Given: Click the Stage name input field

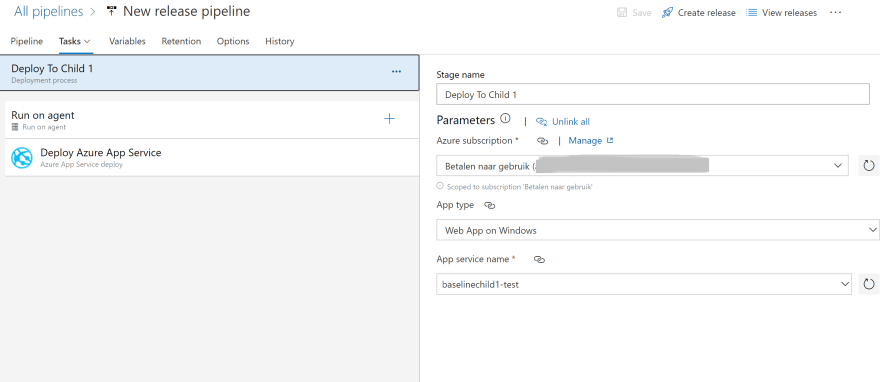Looking at the screenshot, I should tap(653, 94).
